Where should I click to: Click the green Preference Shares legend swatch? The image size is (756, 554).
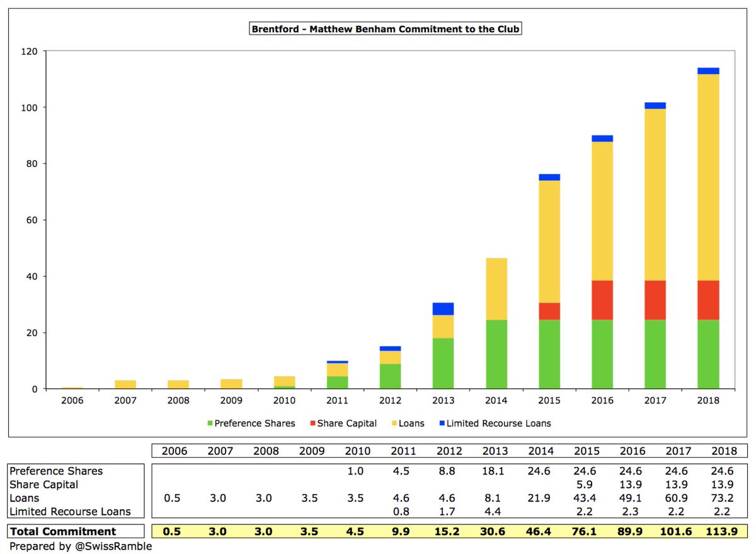[209, 424]
